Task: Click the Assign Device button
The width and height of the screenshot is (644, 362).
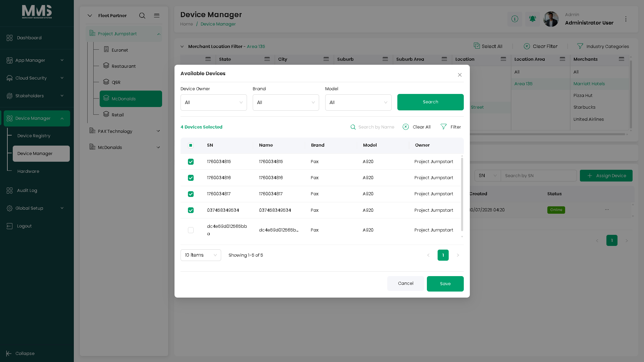Action: (x=606, y=176)
